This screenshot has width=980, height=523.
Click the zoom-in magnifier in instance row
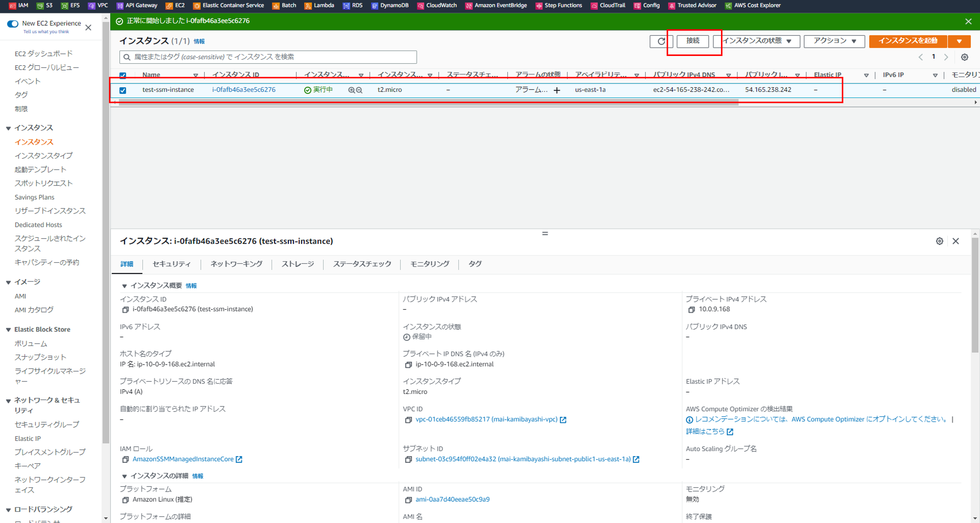click(351, 90)
